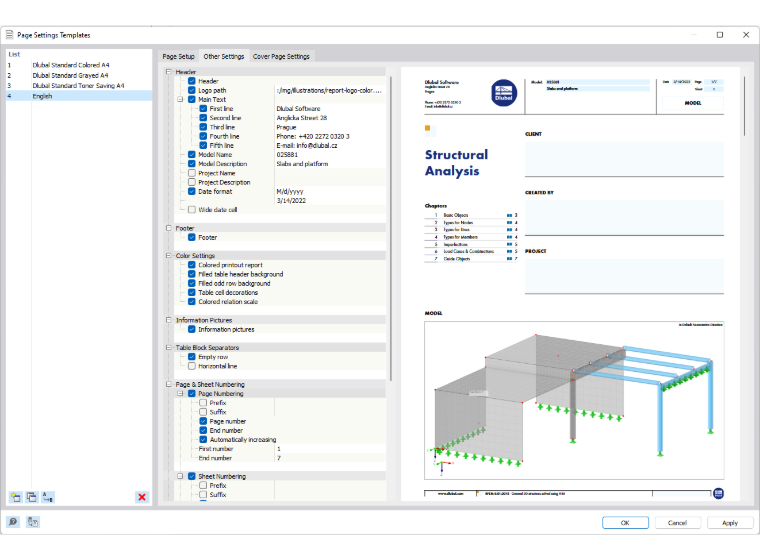
Task: Collapse the Header section
Action: 169,72
